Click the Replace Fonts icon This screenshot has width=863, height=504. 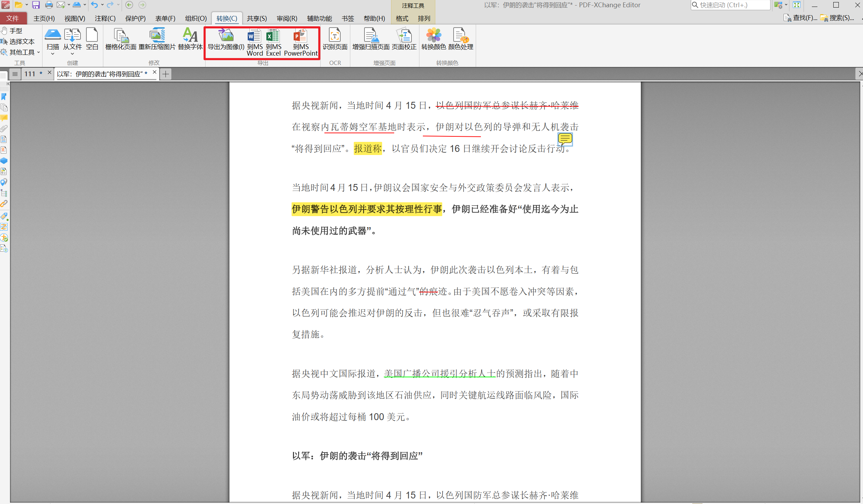[x=190, y=39]
